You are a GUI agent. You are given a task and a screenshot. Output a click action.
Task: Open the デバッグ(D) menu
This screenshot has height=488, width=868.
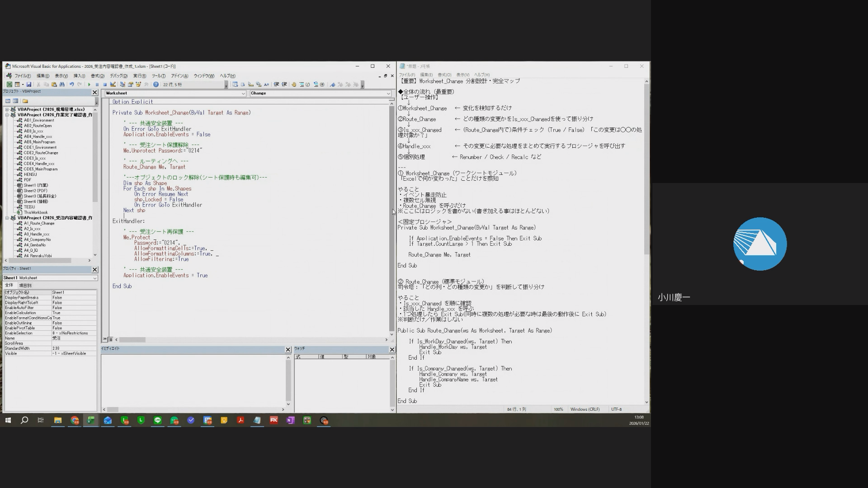[x=118, y=76]
